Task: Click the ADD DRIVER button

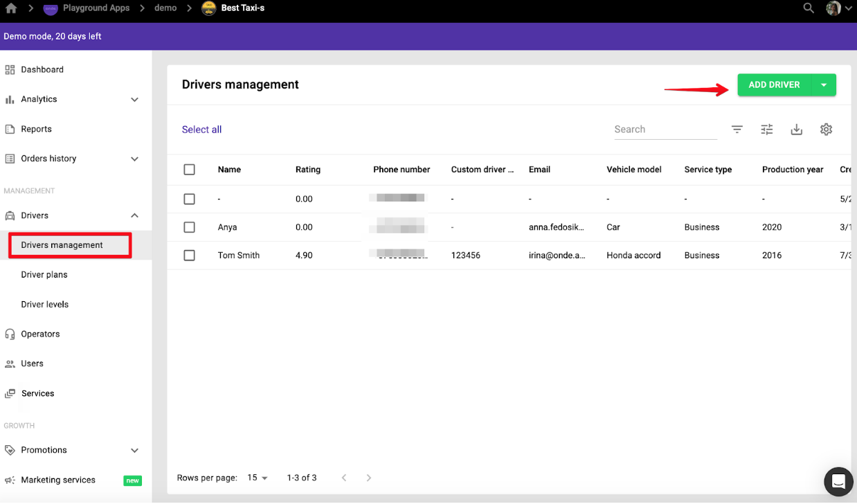Action: pos(774,85)
